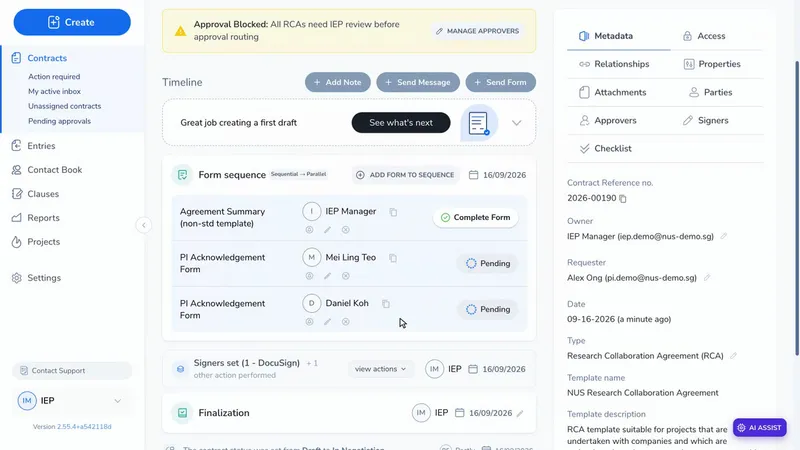The height and width of the screenshot is (450, 800).
Task: Copy the Mei Ling Teo assignee link
Action: [x=393, y=258]
